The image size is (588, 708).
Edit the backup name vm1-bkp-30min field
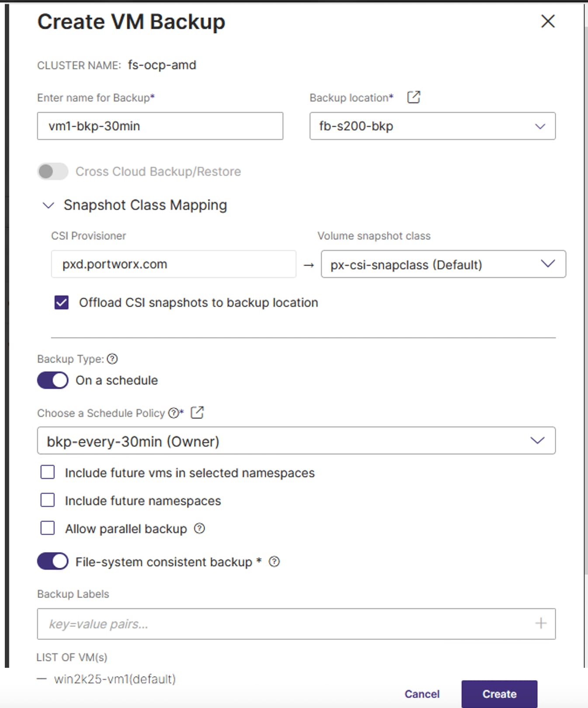(x=160, y=126)
